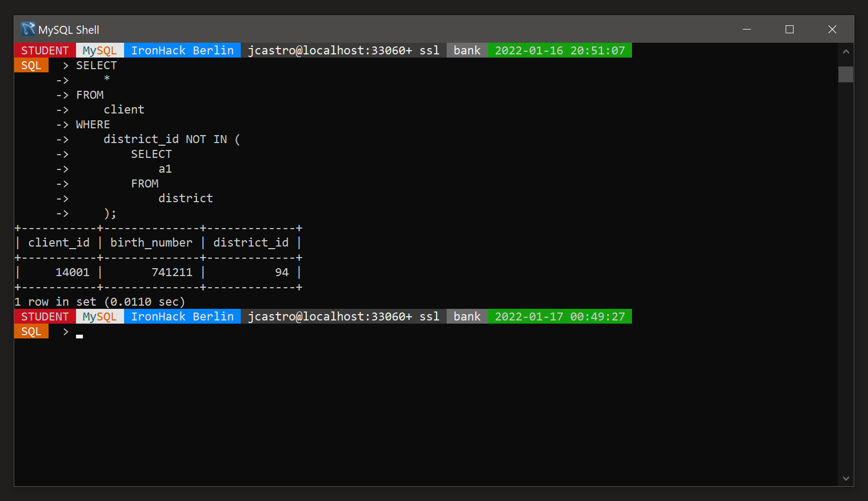The image size is (868, 501).
Task: Close the MySQL Shell window
Action: point(832,30)
